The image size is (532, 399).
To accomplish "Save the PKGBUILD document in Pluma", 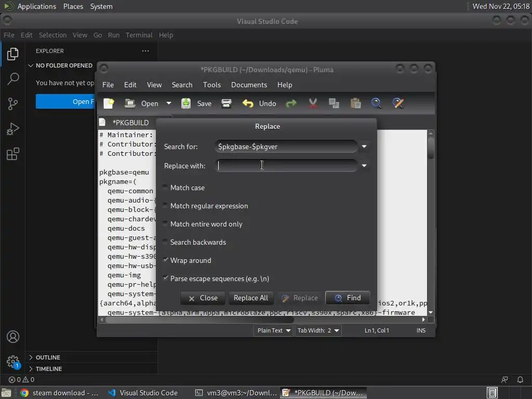I will [x=196, y=103].
